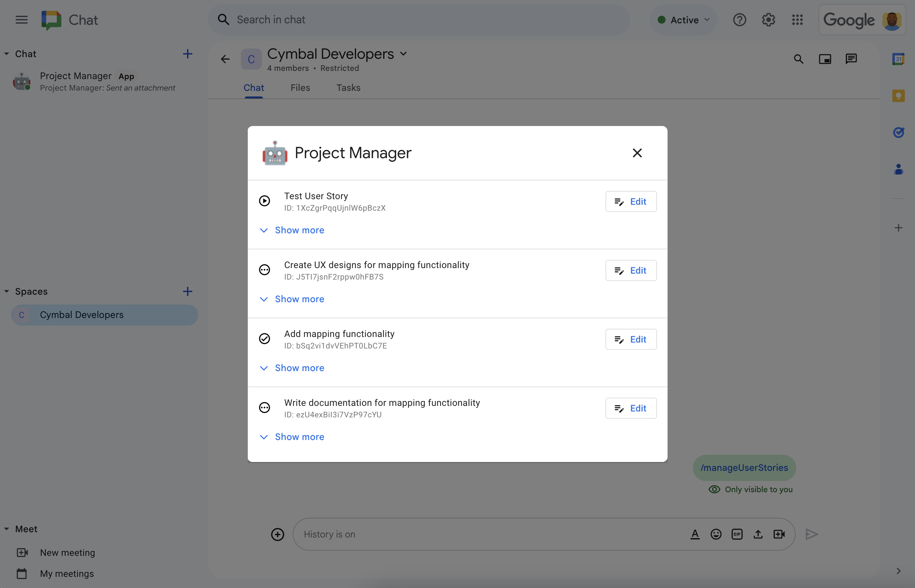Viewport: 915px width, 588px height.
Task: Click Edit button for Add mapping functionality
Action: (629, 339)
